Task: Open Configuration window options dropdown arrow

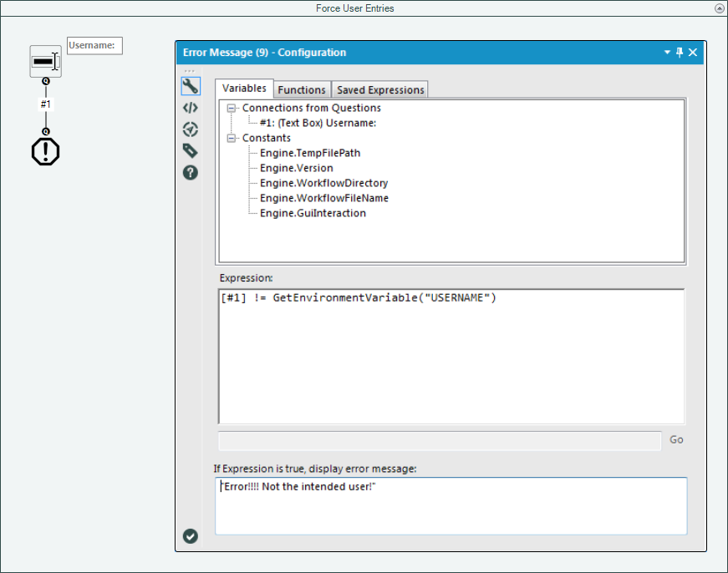Action: 667,53
